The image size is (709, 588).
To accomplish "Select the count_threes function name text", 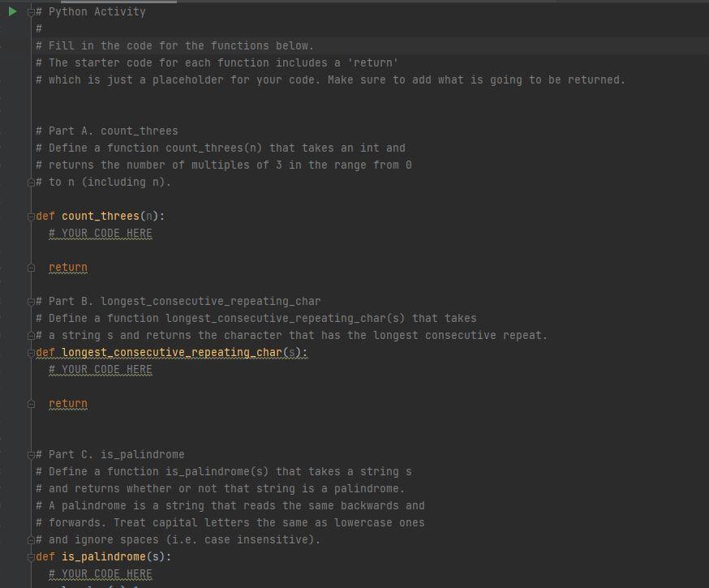I will pyautogui.click(x=100, y=216).
